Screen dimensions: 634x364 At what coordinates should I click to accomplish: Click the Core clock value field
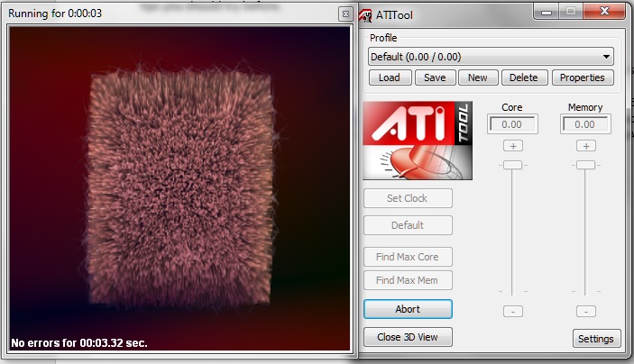pyautogui.click(x=512, y=124)
